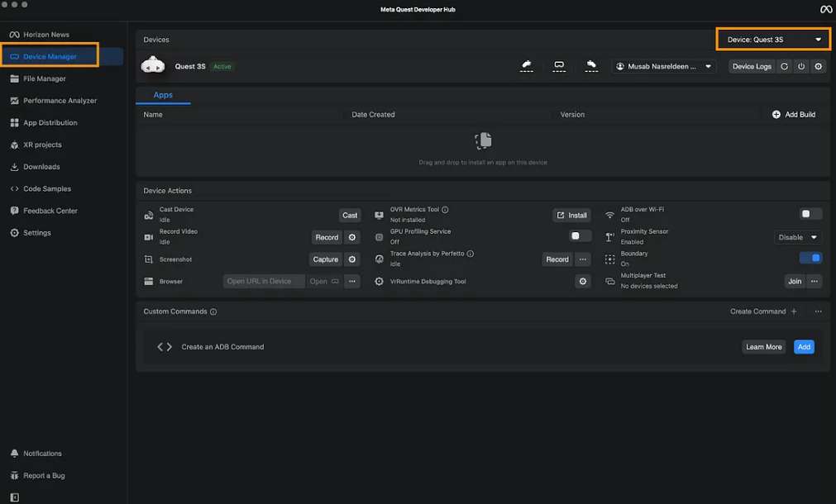The image size is (836, 504).
Task: Open Record Video settings gear
Action: (351, 237)
